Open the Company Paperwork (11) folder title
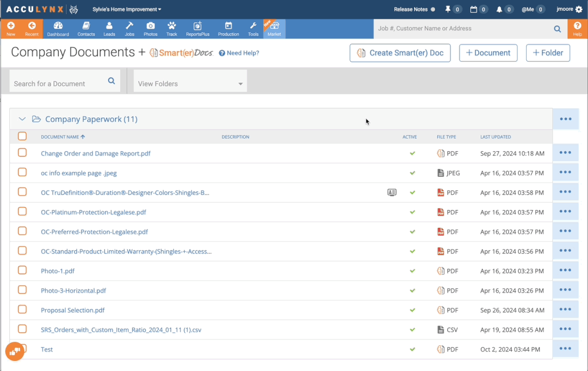This screenshot has width=588, height=371. [91, 119]
